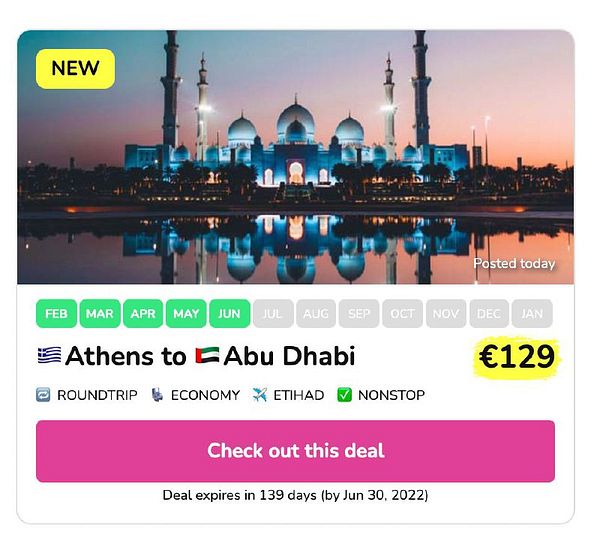This screenshot has width=600, height=551.
Task: Click the yellow NEW badge
Action: (x=75, y=68)
